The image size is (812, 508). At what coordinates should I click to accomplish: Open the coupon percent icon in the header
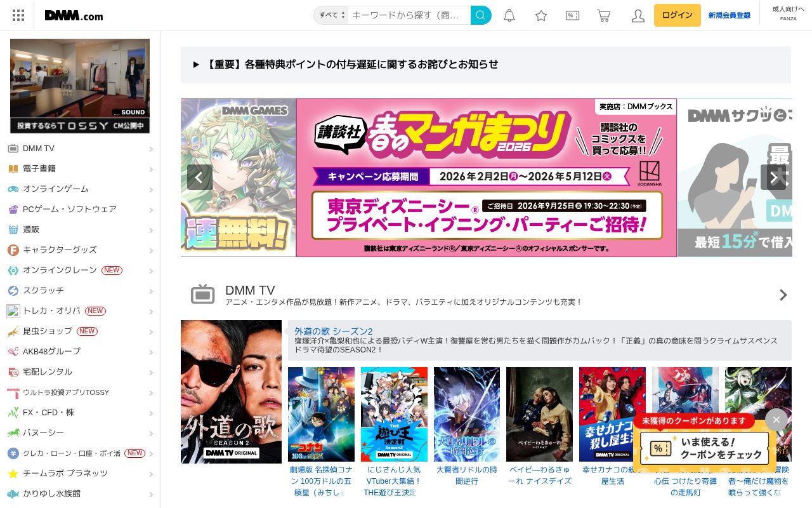(572, 15)
